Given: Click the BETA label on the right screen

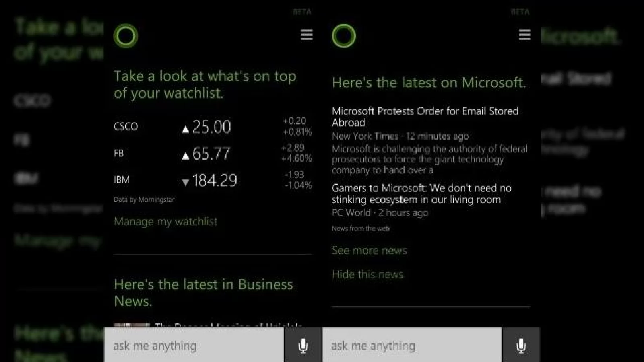Looking at the screenshot, I should click(x=520, y=12).
